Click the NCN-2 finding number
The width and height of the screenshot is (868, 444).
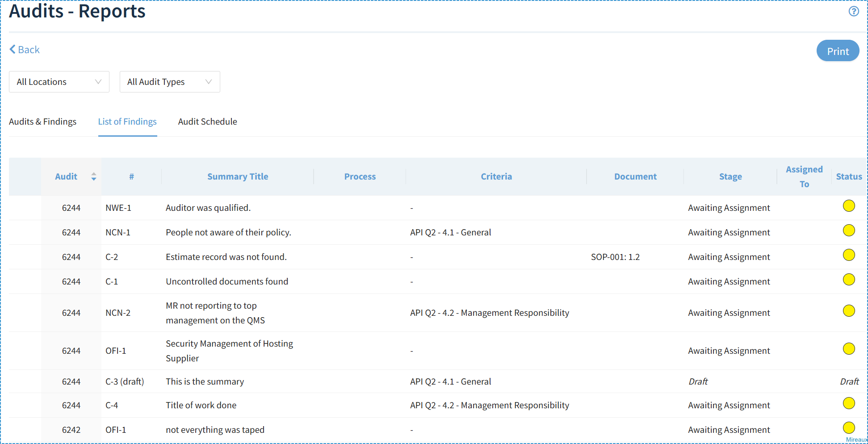tap(118, 313)
